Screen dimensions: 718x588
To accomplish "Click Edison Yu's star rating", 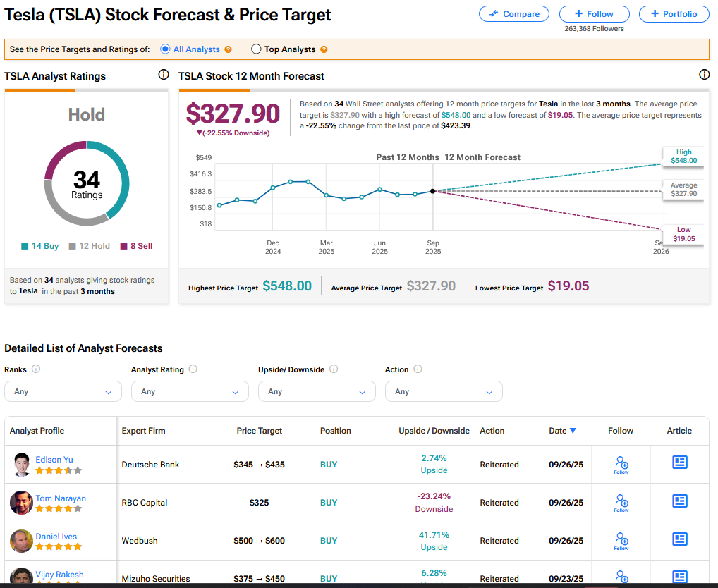I will (59, 470).
